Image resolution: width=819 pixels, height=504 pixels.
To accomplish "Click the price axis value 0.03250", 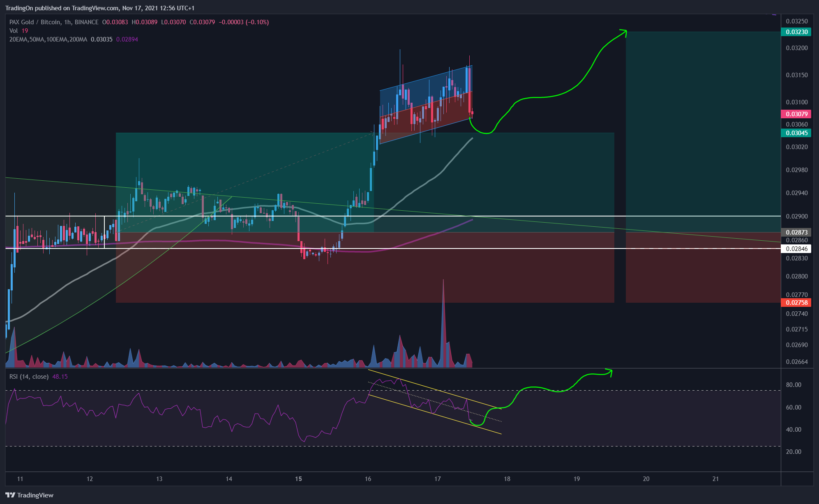I will (796, 21).
